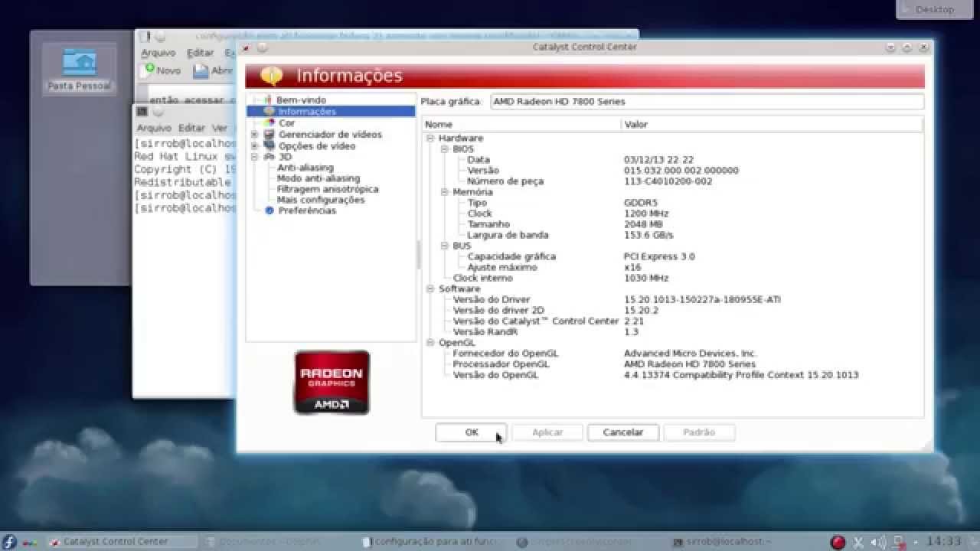Click the value GDDR5

pyautogui.click(x=641, y=203)
